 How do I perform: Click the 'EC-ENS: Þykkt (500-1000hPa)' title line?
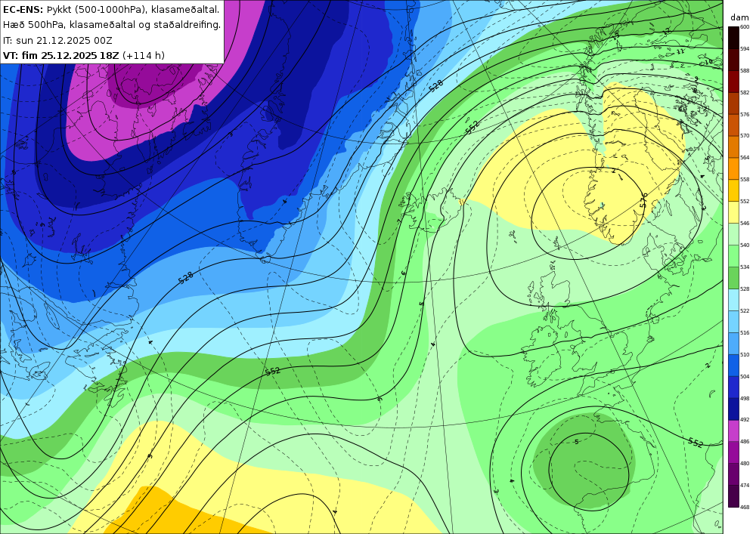pos(111,10)
